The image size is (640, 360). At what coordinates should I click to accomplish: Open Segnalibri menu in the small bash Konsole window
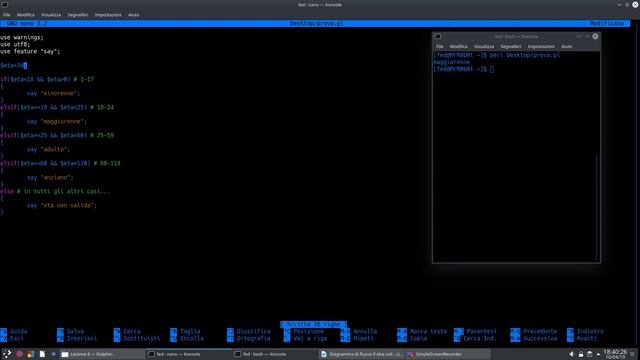511,47
